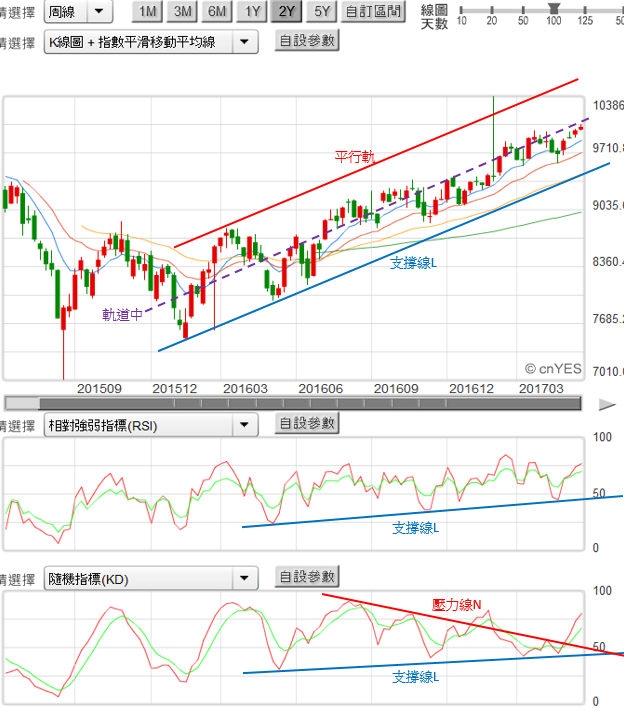Open 自設參數 for the RSI indicator
The image size is (624, 711).
tap(307, 424)
